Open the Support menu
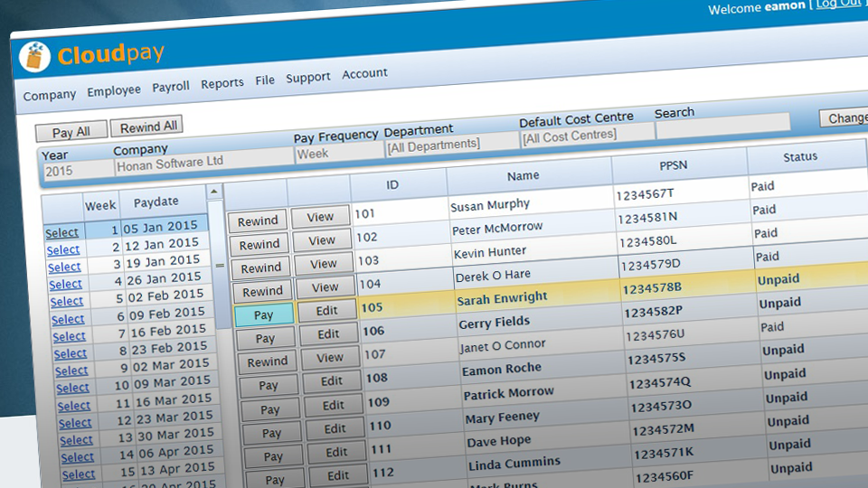The width and height of the screenshot is (868, 488). pyautogui.click(x=308, y=78)
